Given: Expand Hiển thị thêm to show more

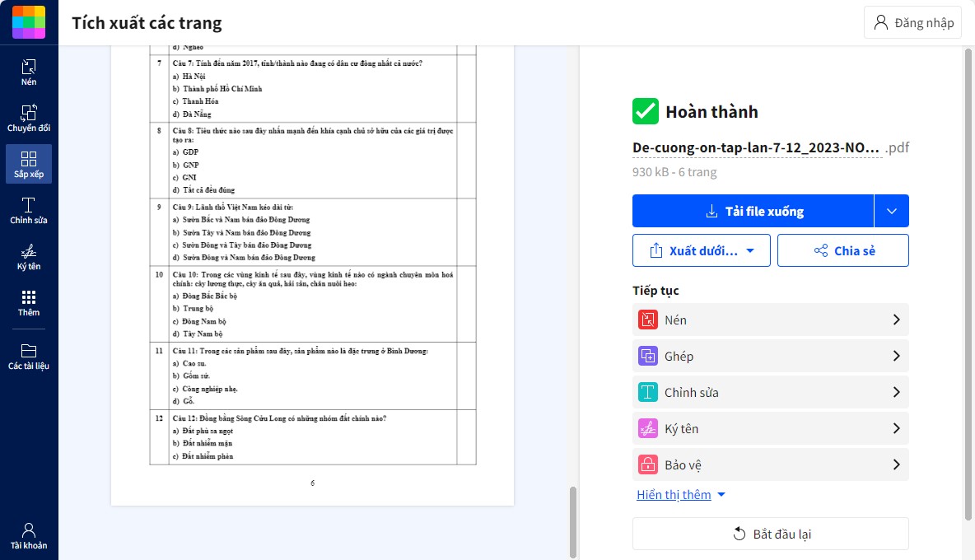Looking at the screenshot, I should pos(680,495).
